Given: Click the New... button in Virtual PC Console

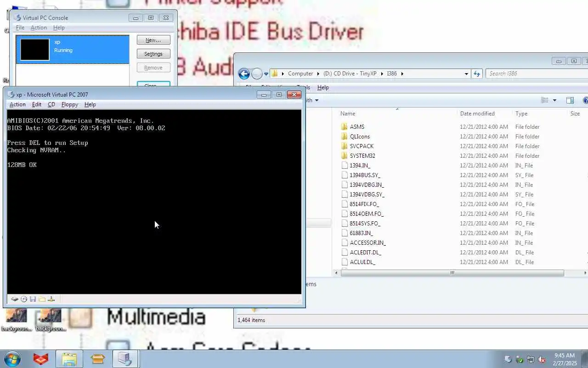Looking at the screenshot, I should (x=153, y=40).
